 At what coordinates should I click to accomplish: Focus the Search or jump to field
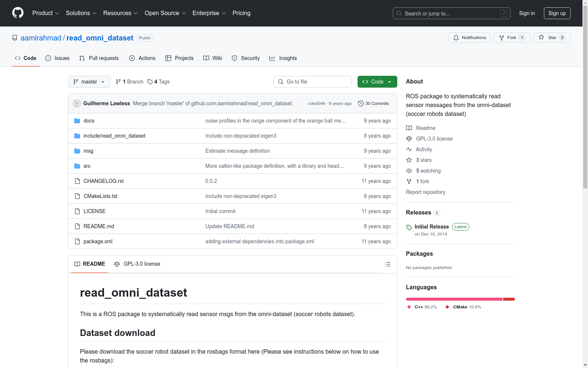point(452,13)
